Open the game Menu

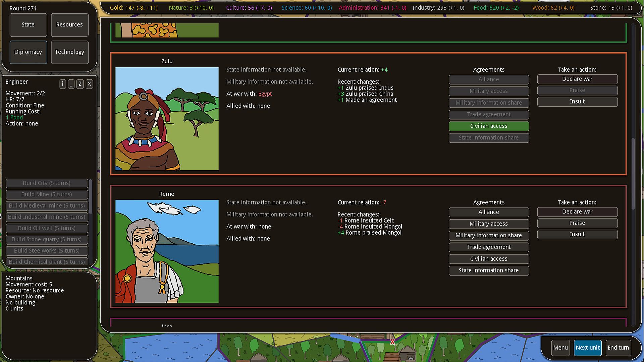pyautogui.click(x=560, y=348)
